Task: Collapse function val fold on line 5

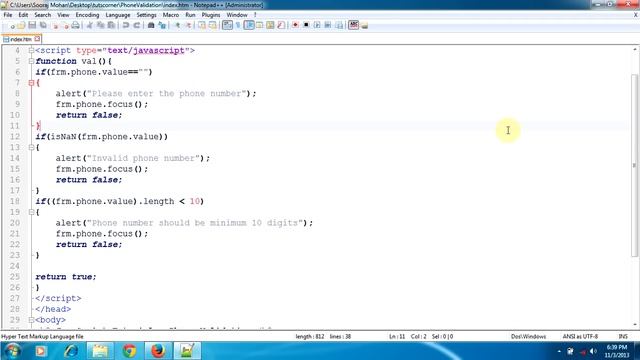Action: pos(31,61)
